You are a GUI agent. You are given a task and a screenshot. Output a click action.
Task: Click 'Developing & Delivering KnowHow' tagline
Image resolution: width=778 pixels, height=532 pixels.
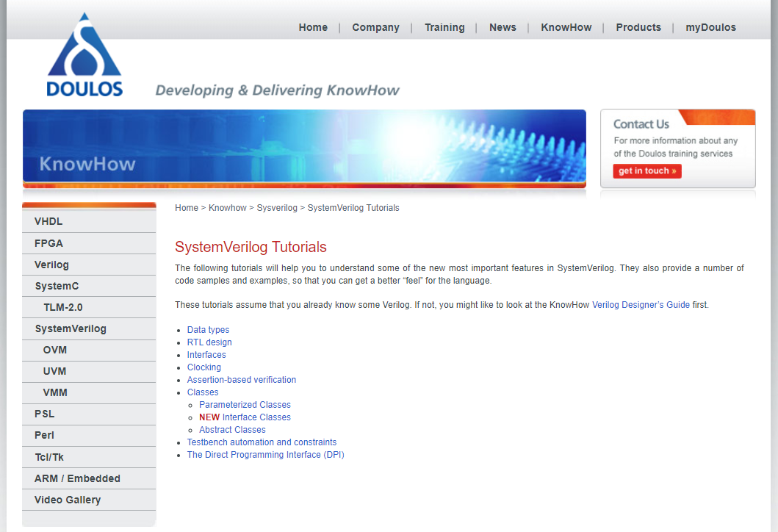278,90
